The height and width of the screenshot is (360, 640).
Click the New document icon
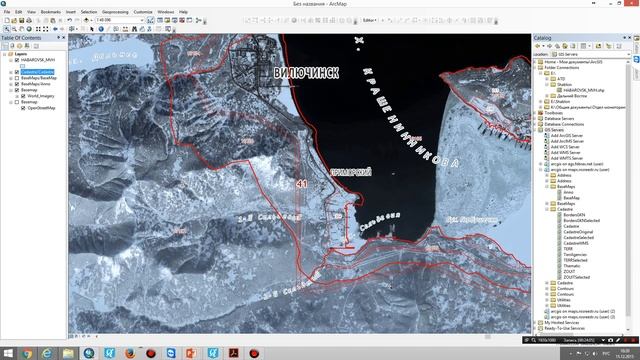point(7,20)
